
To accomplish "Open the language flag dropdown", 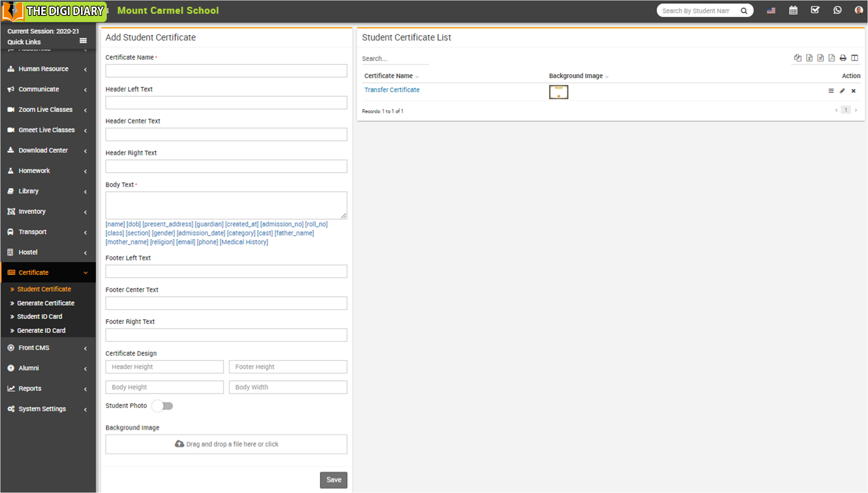I will 771,11.
